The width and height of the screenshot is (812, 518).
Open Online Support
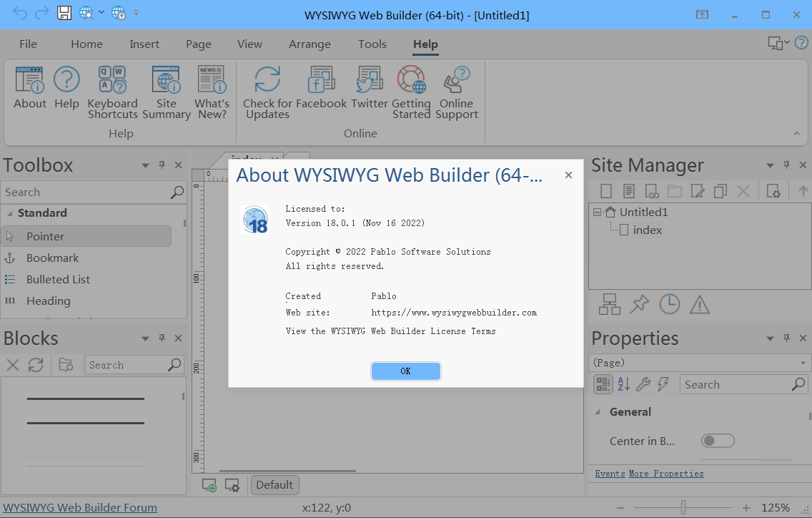point(456,93)
